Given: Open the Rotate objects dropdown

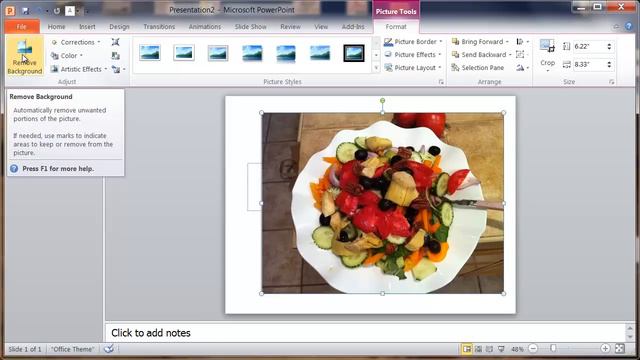Looking at the screenshot, I should [x=522, y=68].
